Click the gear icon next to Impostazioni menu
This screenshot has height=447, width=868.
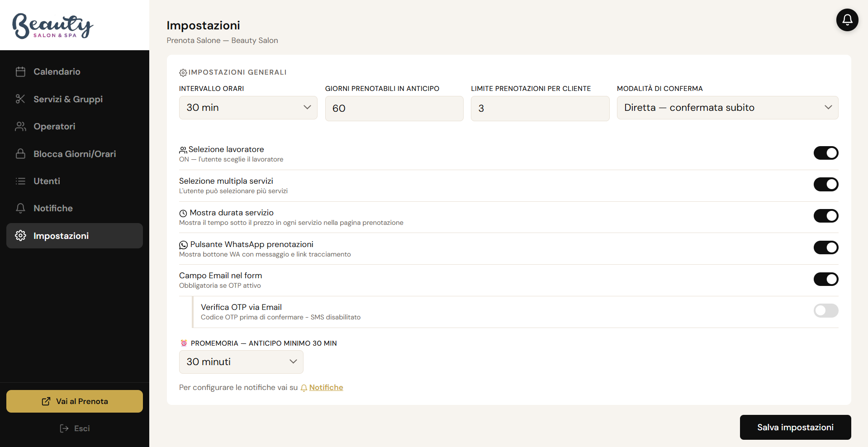(20, 236)
